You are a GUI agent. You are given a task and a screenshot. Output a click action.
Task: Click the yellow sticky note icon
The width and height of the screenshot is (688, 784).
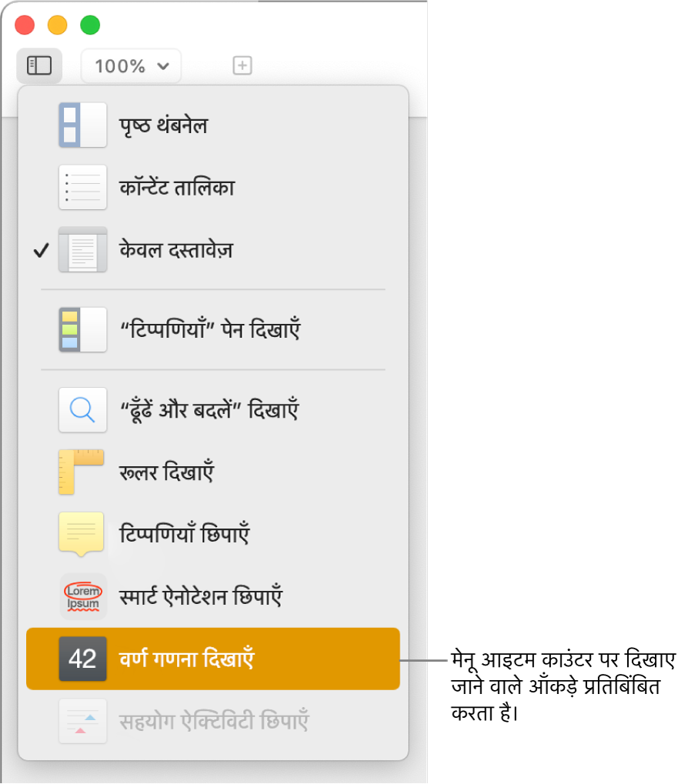coord(81,535)
